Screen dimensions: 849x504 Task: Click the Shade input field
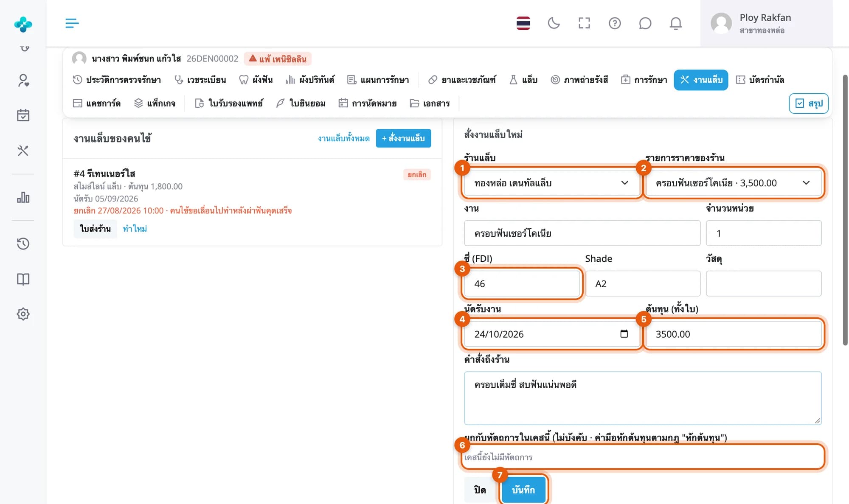point(643,283)
